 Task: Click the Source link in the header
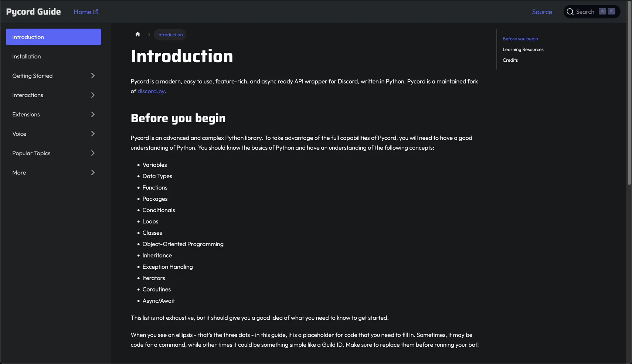(x=542, y=11)
